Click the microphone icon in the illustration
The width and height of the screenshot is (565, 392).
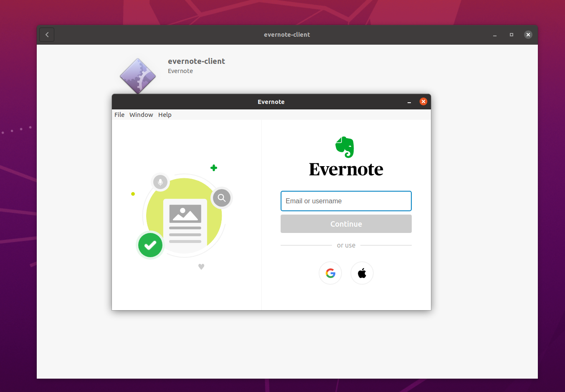[x=160, y=182]
